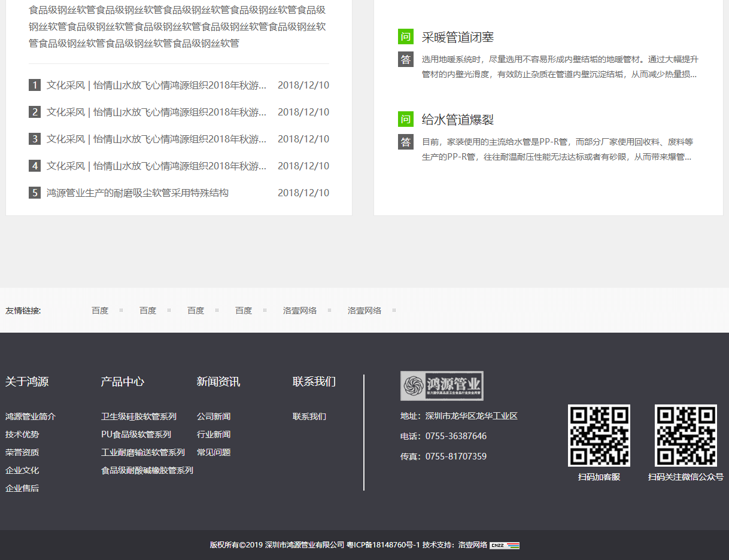Image resolution: width=729 pixels, height=560 pixels.
Task: Open 鸿源管业简介 under 关于鸿源
Action: click(x=29, y=416)
